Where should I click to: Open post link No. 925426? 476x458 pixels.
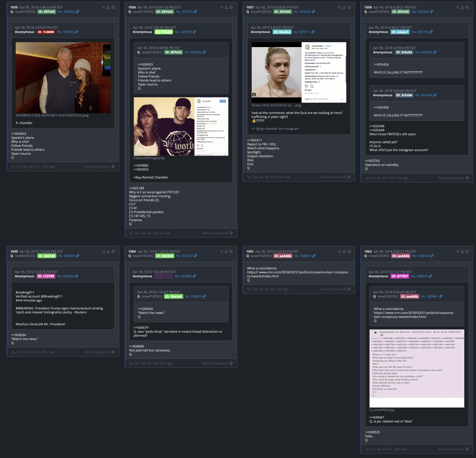pyautogui.click(x=302, y=12)
